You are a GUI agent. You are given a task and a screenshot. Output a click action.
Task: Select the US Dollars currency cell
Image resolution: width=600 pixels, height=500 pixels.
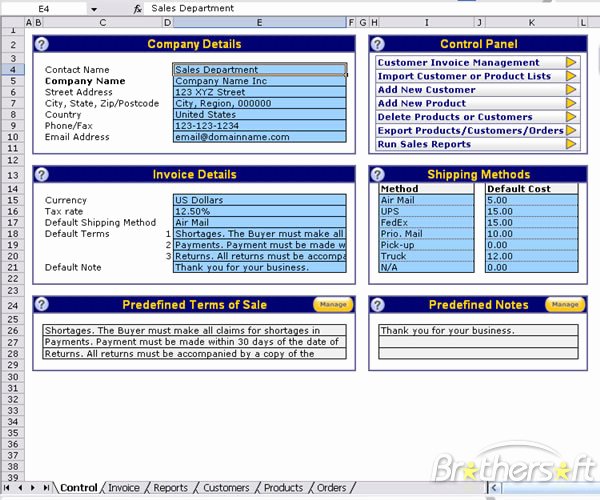[260, 200]
